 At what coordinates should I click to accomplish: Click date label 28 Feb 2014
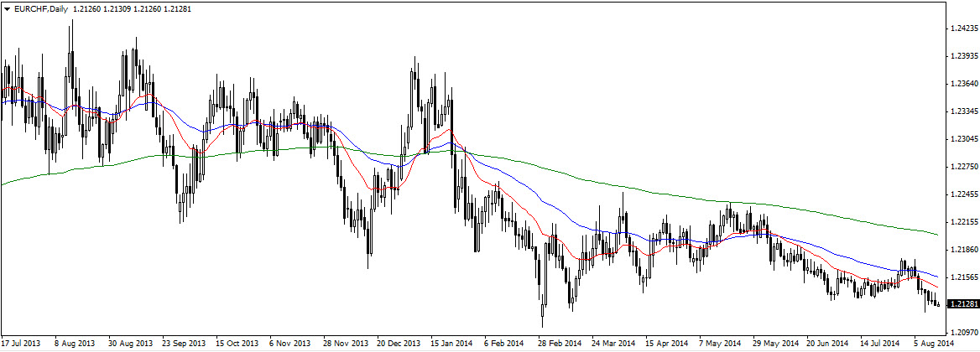tap(560, 344)
